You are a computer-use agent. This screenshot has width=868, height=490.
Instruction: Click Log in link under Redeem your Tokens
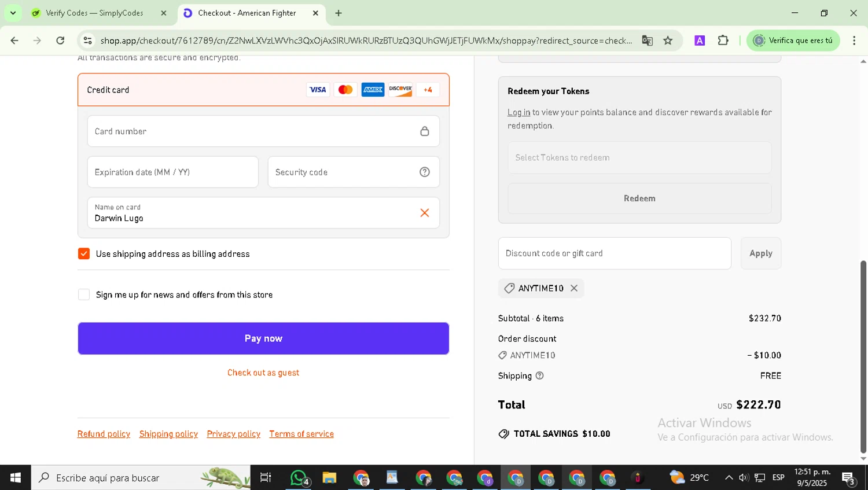tap(518, 112)
